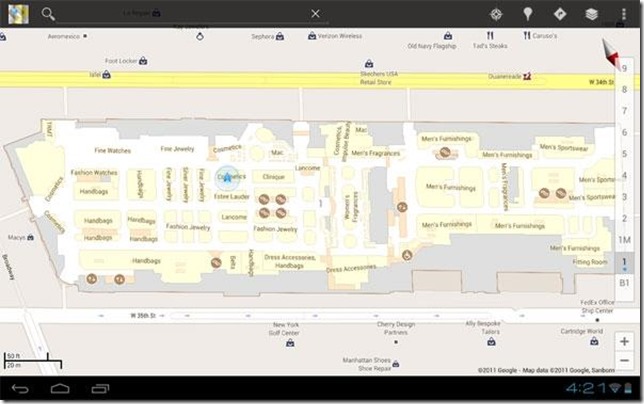Open Places via the pin icon
This screenshot has height=404, width=644.
coord(528,14)
